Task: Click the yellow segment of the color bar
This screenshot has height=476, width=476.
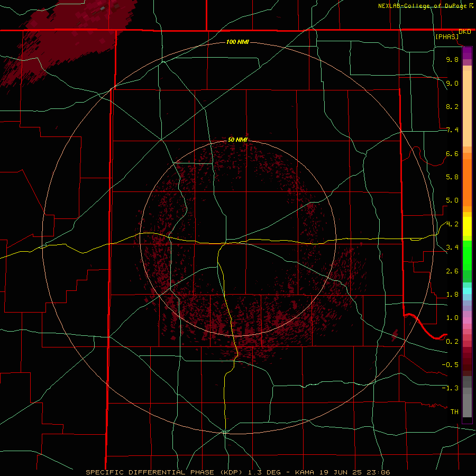Action: pos(467,226)
